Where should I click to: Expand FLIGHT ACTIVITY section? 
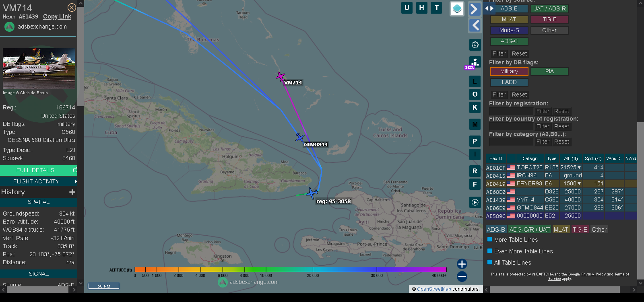pyautogui.click(x=39, y=181)
